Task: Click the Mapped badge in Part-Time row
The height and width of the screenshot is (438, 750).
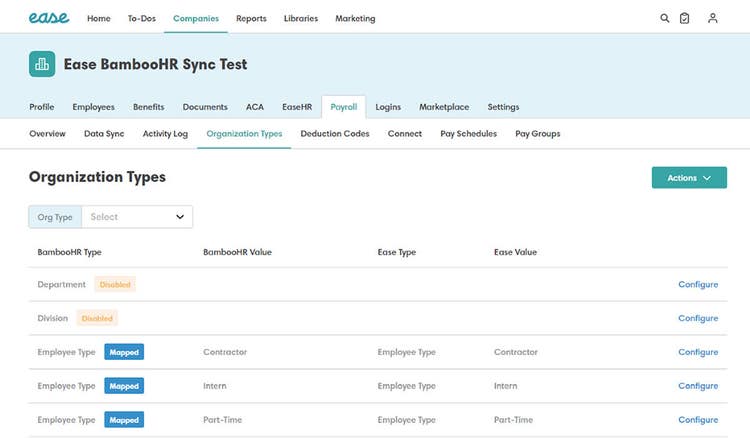Action: pos(124,420)
